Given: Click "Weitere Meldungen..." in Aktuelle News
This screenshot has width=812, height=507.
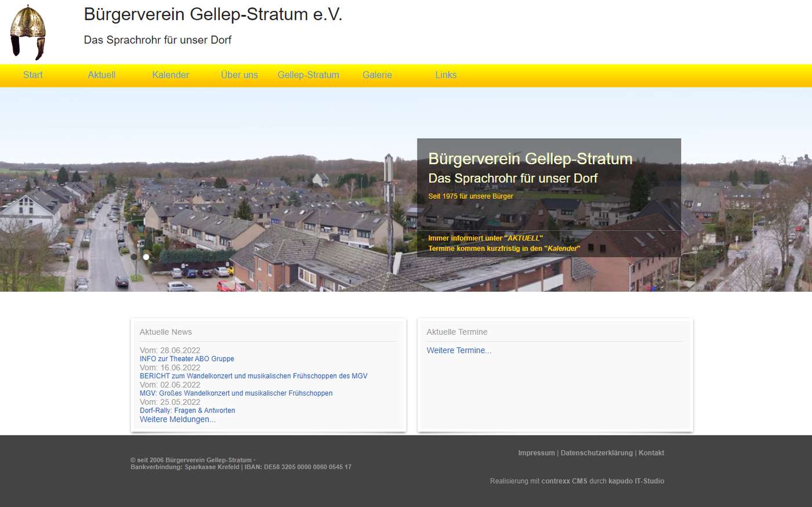Looking at the screenshot, I should pyautogui.click(x=177, y=419).
